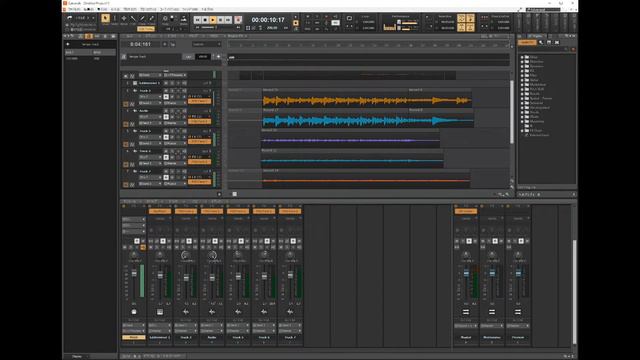Viewport: 640px width, 360px height.
Task: Click the volume fader of Master bus strip
Action: coord(466,273)
